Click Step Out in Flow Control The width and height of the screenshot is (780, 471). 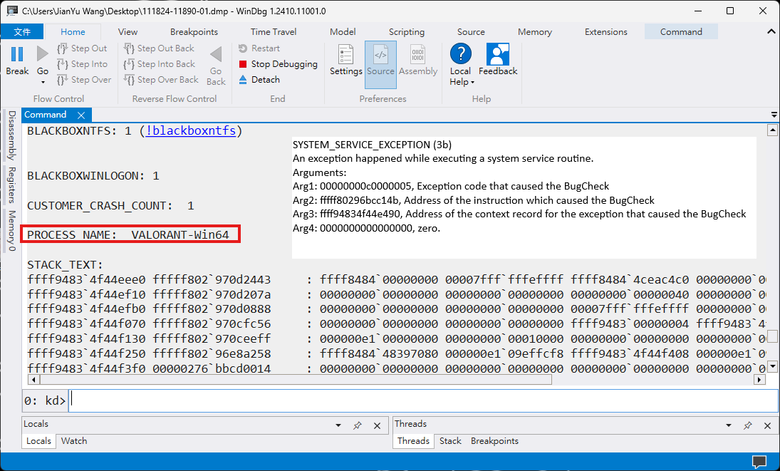[x=82, y=48]
